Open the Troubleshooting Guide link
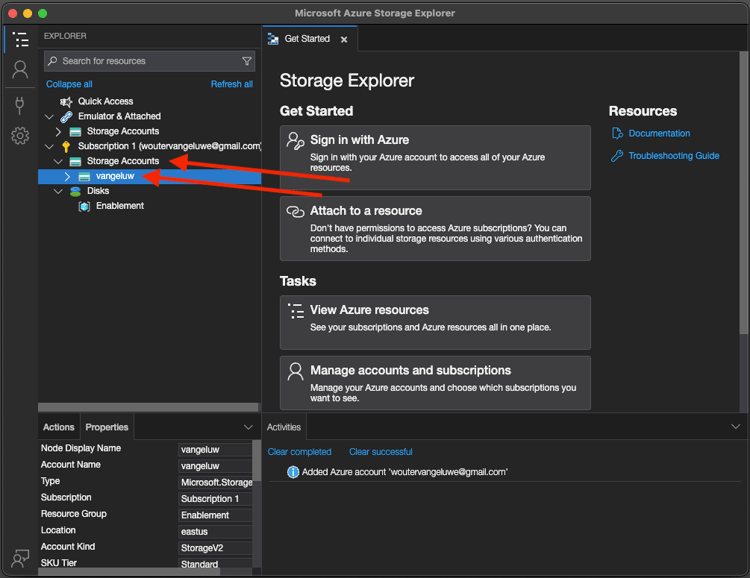The image size is (750, 578). click(x=673, y=156)
